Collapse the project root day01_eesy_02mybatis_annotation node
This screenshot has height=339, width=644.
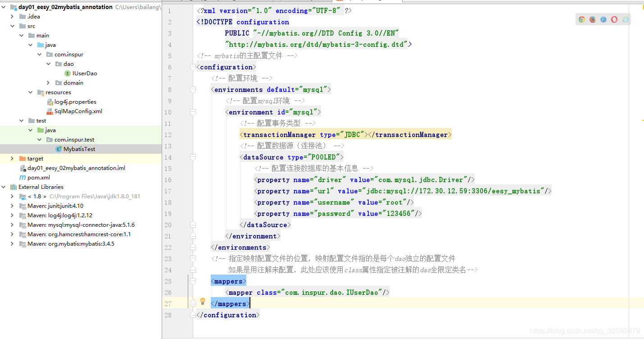[x=4, y=7]
